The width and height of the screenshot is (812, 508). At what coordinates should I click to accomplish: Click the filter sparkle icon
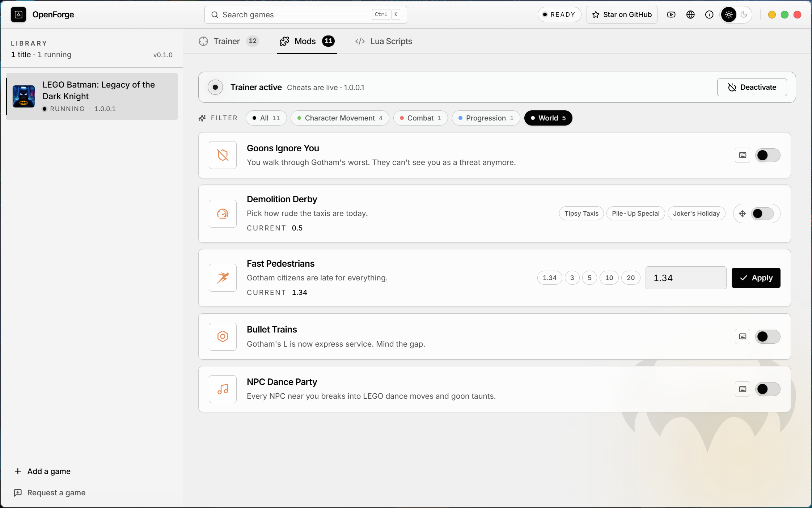click(202, 118)
